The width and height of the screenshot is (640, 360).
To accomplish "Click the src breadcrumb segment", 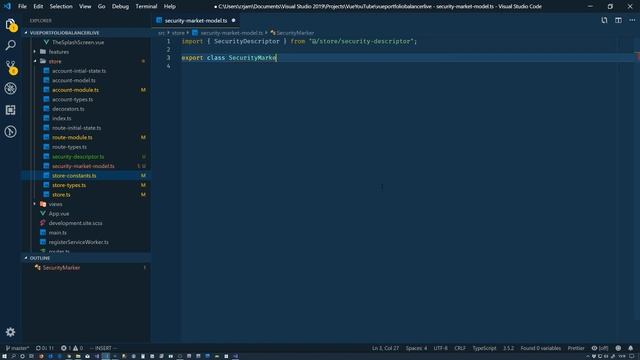I will coord(161,33).
